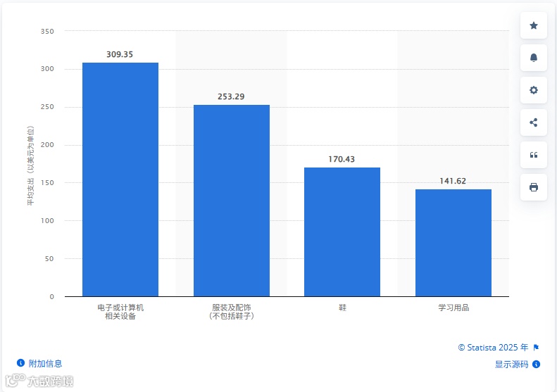The height and width of the screenshot is (392, 557).
Task: Click the 300 y-axis tick label
Action: tap(47, 69)
